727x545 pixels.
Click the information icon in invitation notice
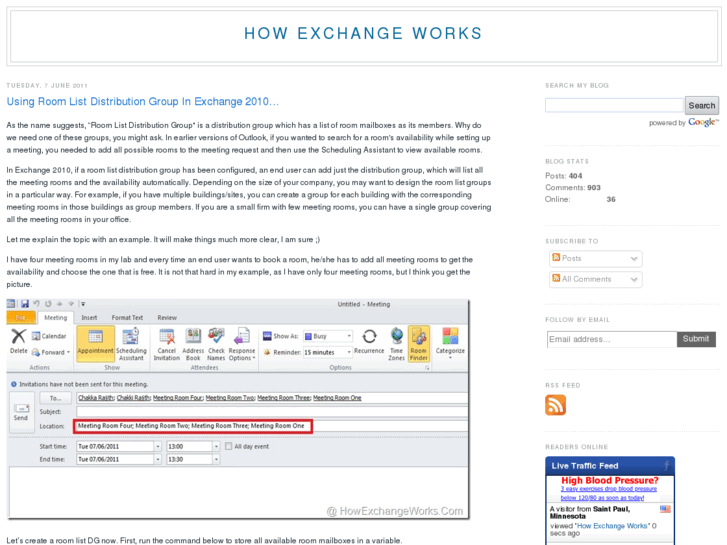click(x=13, y=384)
